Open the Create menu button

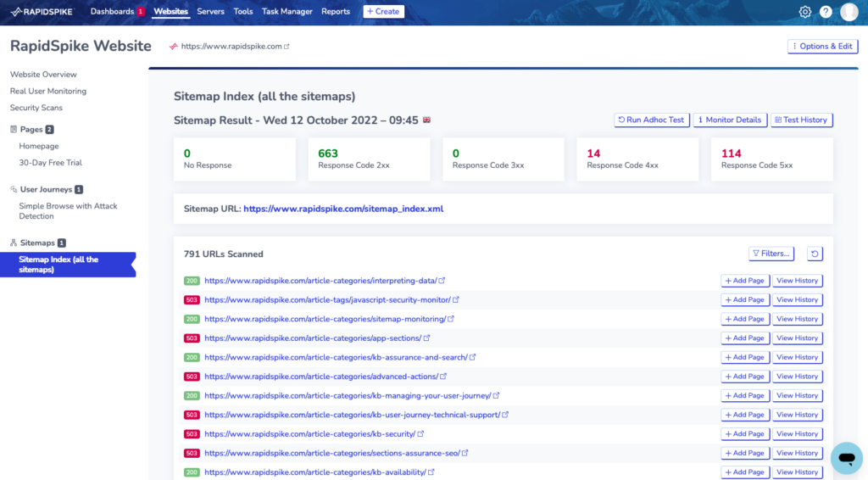(383, 12)
